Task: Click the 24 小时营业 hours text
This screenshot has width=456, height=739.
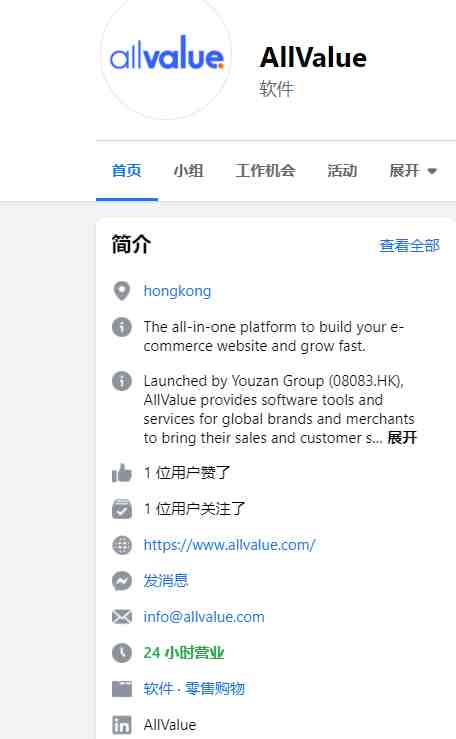Action: click(184, 653)
